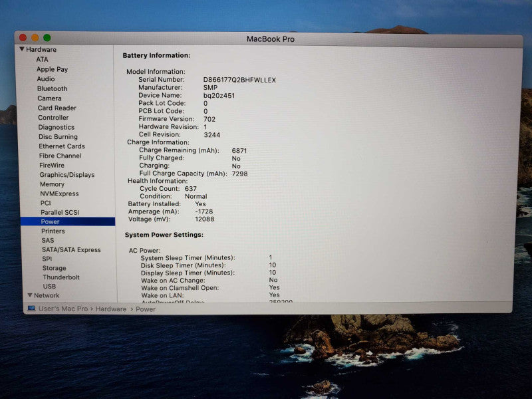Click Hardware in the bottom path bar

point(111,309)
